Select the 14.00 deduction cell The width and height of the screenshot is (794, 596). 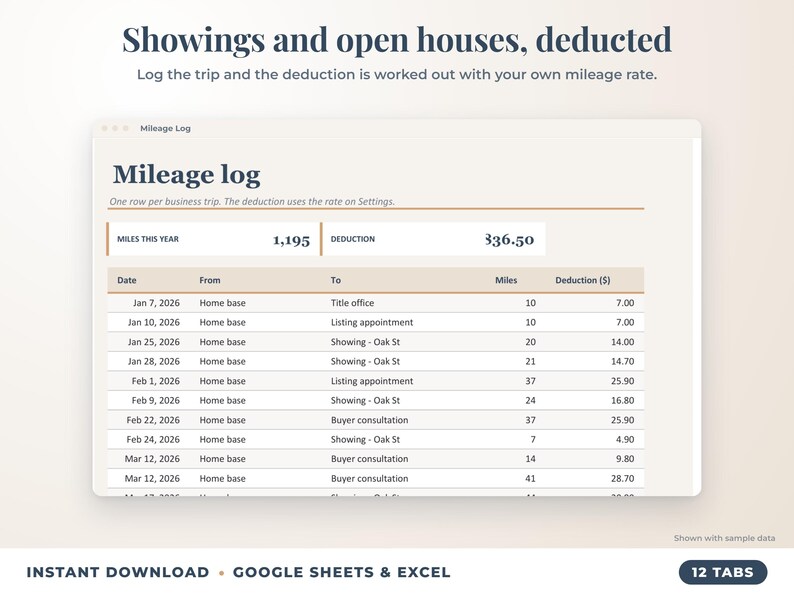(x=622, y=342)
